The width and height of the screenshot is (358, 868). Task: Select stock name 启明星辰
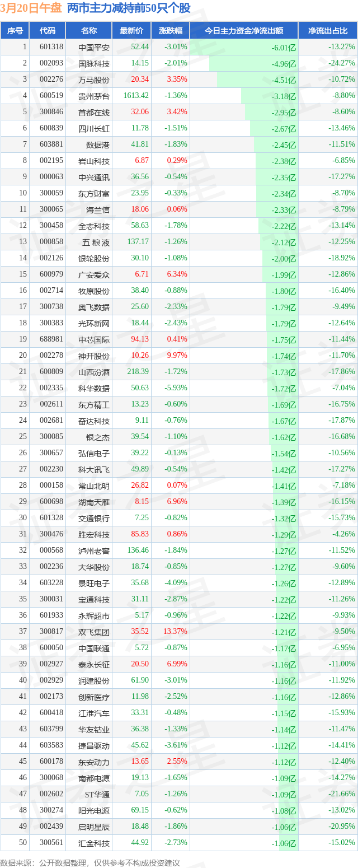[95, 827]
